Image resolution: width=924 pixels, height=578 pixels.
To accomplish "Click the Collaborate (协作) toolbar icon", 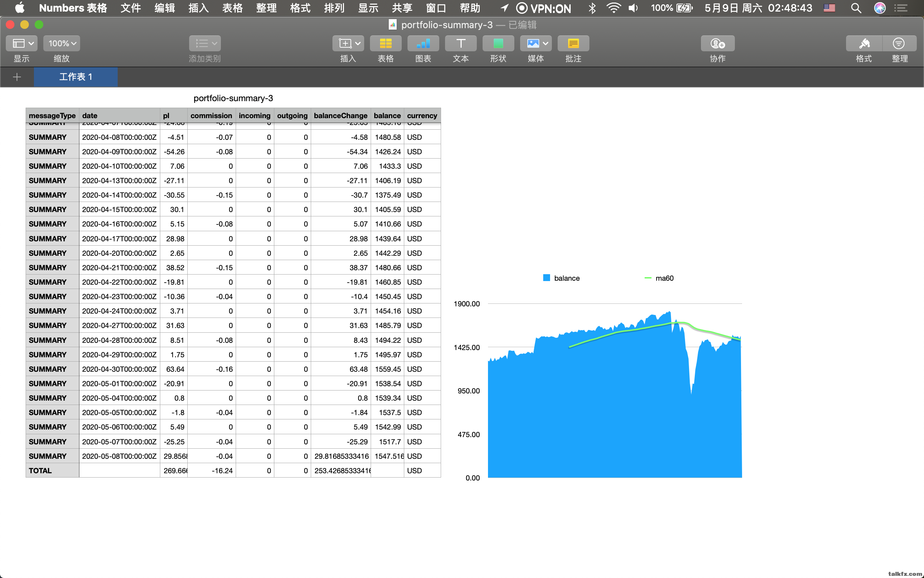I will 718,44.
